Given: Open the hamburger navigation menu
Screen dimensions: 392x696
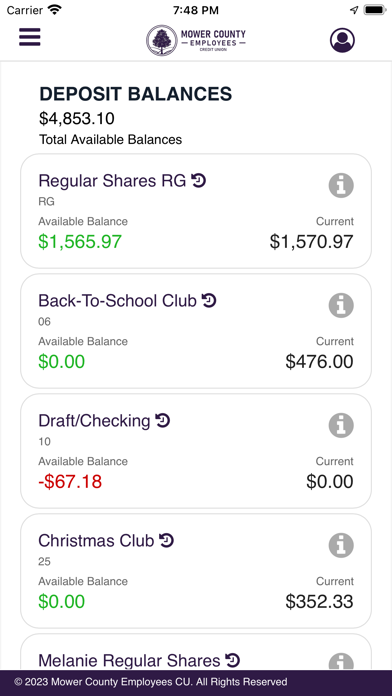Looking at the screenshot, I should click(x=29, y=37).
